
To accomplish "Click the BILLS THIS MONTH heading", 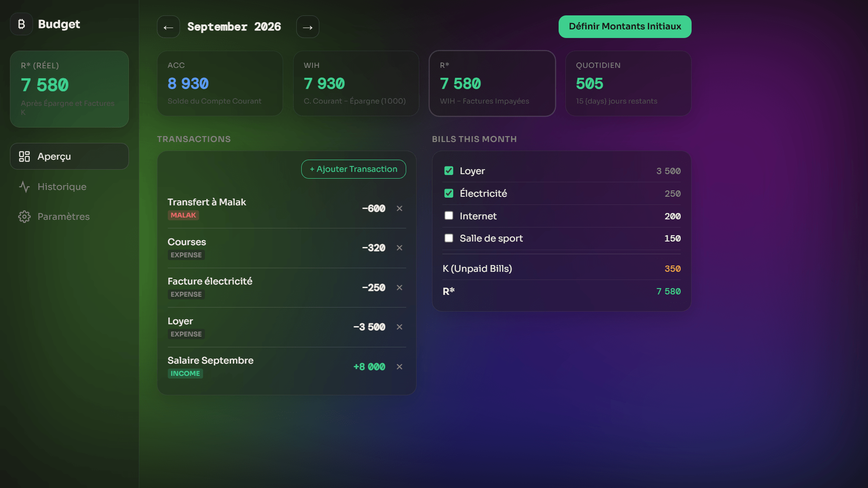I will click(x=474, y=139).
